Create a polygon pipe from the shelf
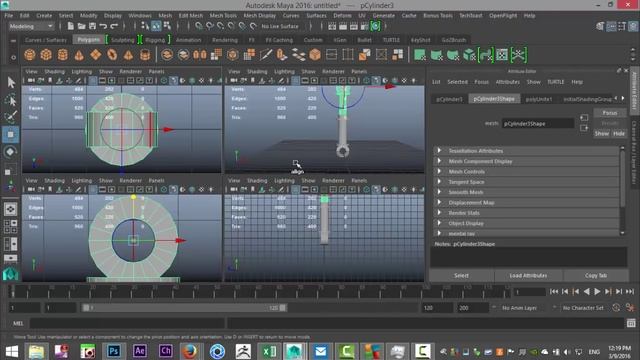Viewport: 640px width, 360px height. tap(145, 55)
